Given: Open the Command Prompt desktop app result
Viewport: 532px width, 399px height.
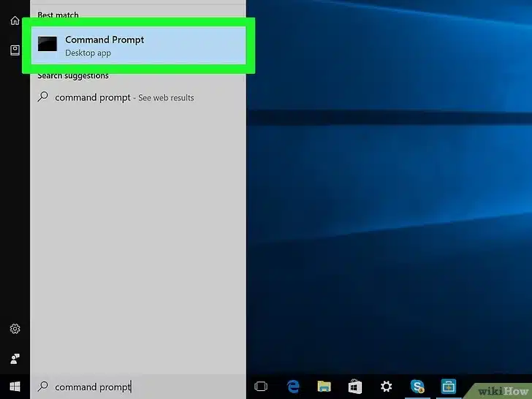Looking at the screenshot, I should click(x=139, y=45).
